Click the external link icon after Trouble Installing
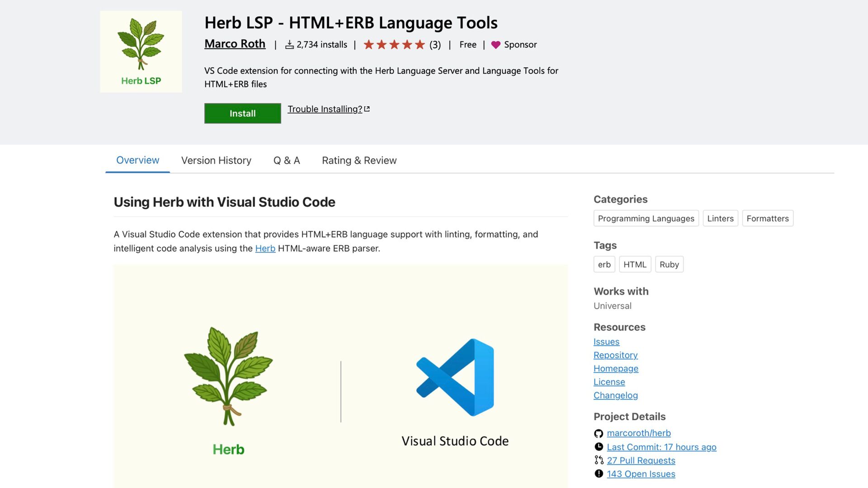This screenshot has width=868, height=488. click(367, 109)
